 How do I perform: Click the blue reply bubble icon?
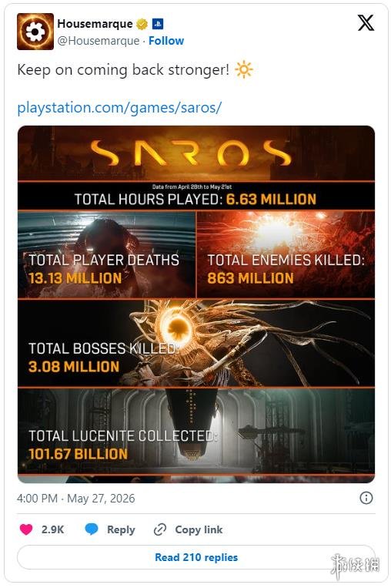point(92,529)
